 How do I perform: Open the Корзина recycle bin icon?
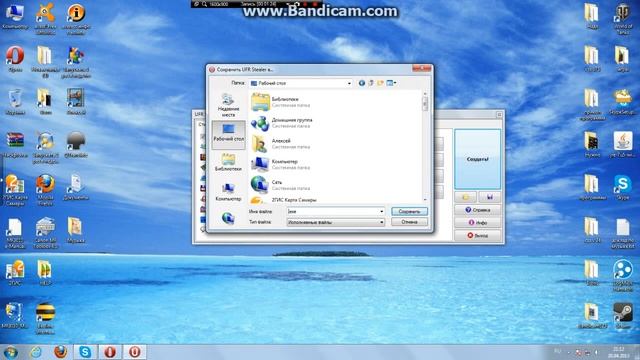pyautogui.click(x=15, y=102)
